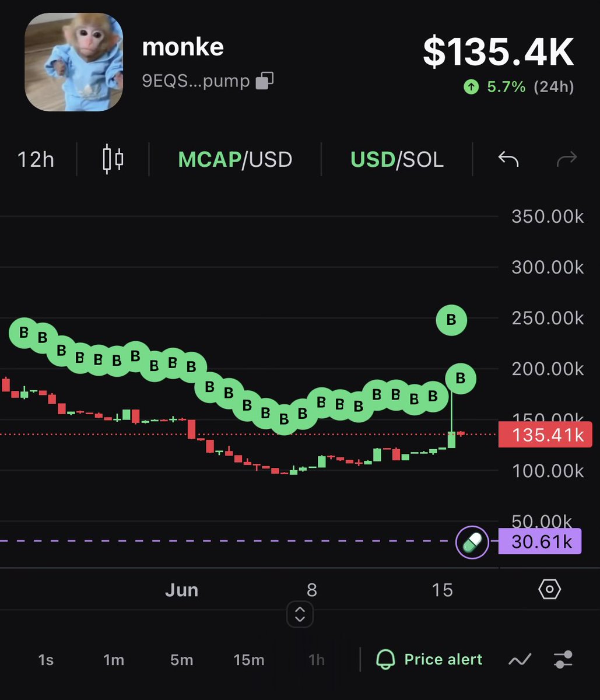Tap the monke token name
The image size is (600, 700).
[183, 47]
